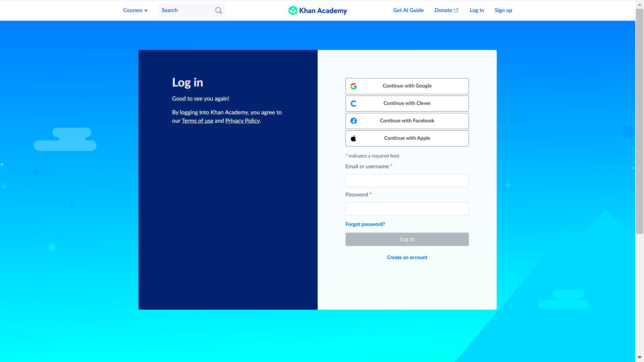The image size is (644, 362).
Task: Click the Khan Academy logo icon
Action: coord(292,10)
